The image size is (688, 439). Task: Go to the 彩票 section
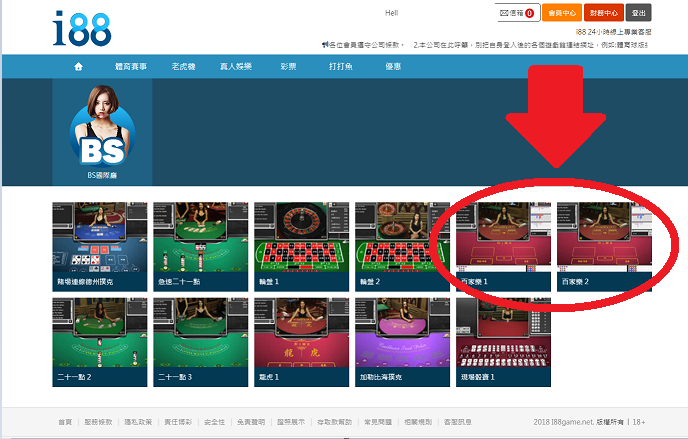(x=288, y=66)
